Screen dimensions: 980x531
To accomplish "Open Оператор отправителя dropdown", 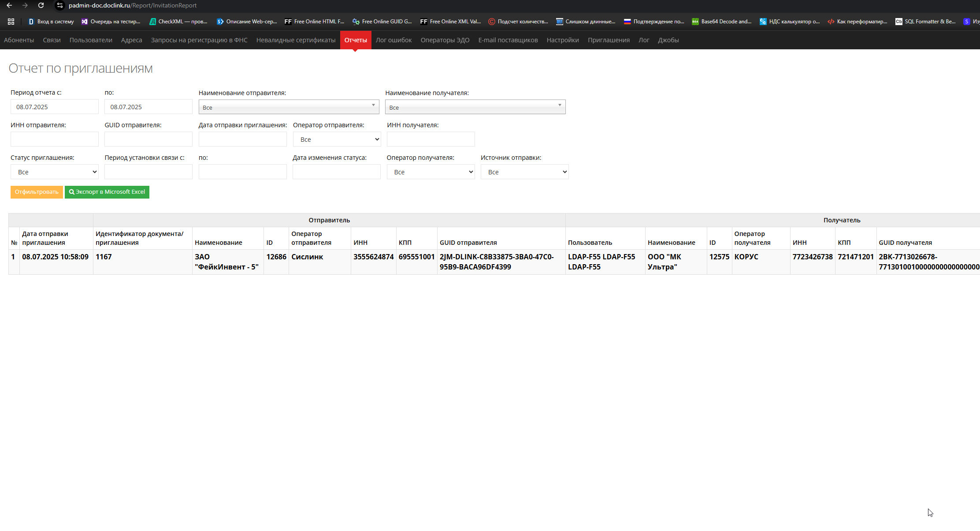I will click(x=337, y=140).
